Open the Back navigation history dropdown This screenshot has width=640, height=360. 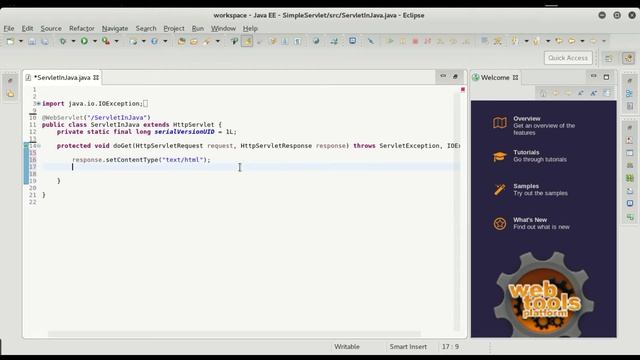point(582,41)
